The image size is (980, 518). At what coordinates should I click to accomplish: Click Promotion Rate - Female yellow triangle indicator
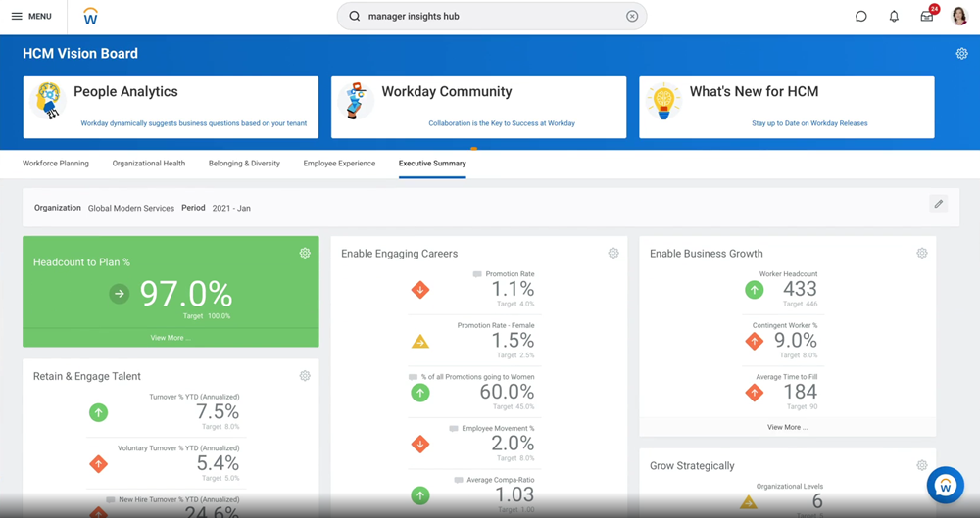click(420, 342)
